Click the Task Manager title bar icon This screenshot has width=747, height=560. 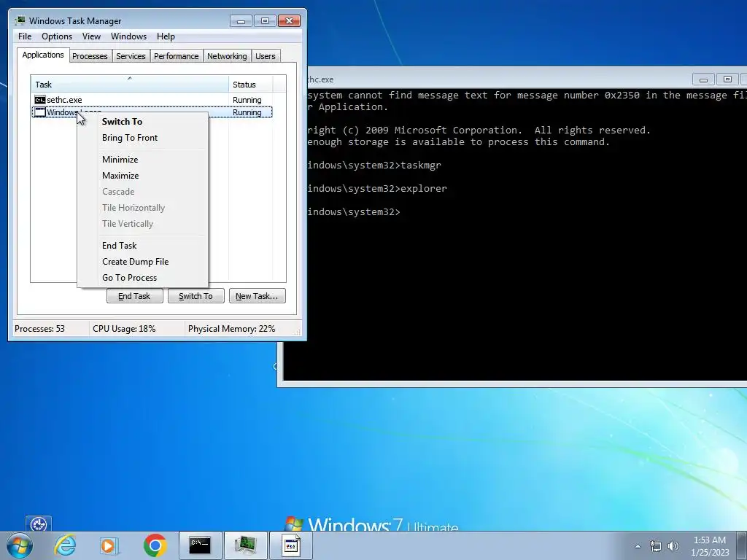[x=20, y=20]
